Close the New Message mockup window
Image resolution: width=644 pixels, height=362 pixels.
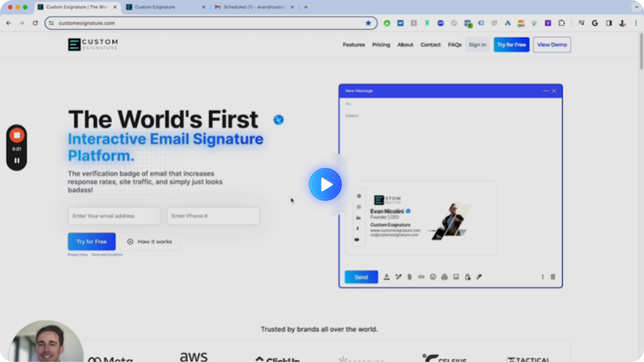pos(554,91)
